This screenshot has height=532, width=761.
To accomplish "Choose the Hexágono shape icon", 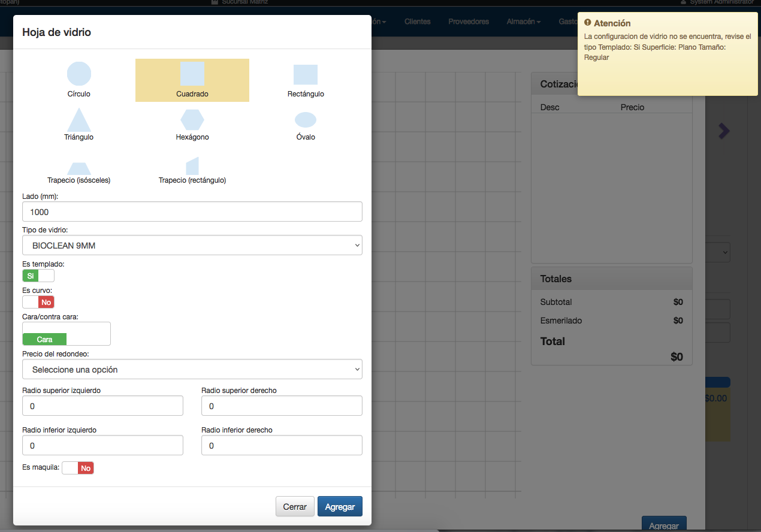I will (x=192, y=120).
